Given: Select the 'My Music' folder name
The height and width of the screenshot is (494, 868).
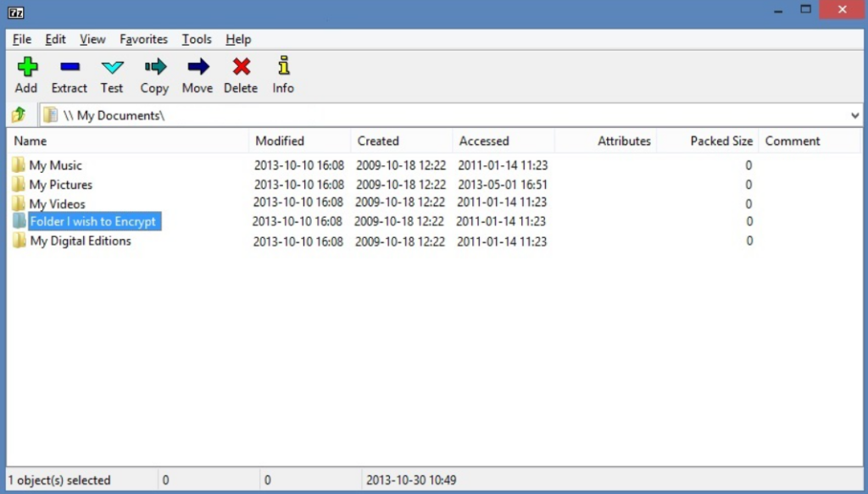Looking at the screenshot, I should [x=55, y=165].
